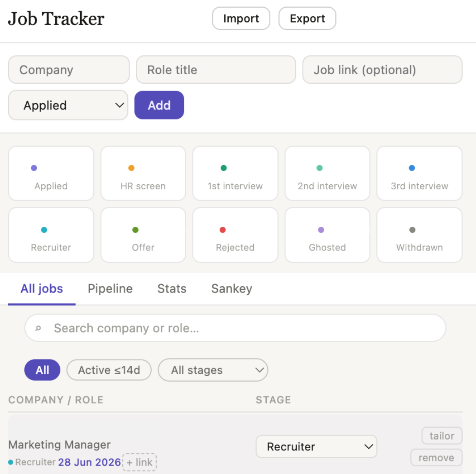Click the STAGE column header
Image resolution: width=476 pixels, height=474 pixels.
point(273,400)
